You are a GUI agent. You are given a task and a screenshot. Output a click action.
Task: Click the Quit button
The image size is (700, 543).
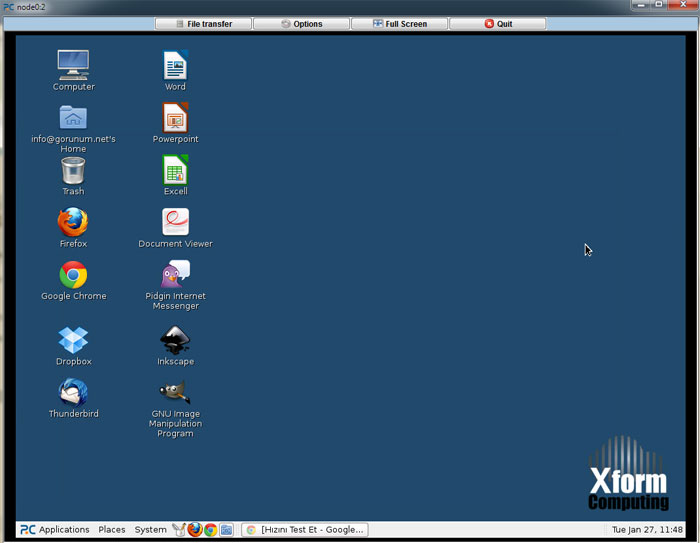tap(498, 24)
